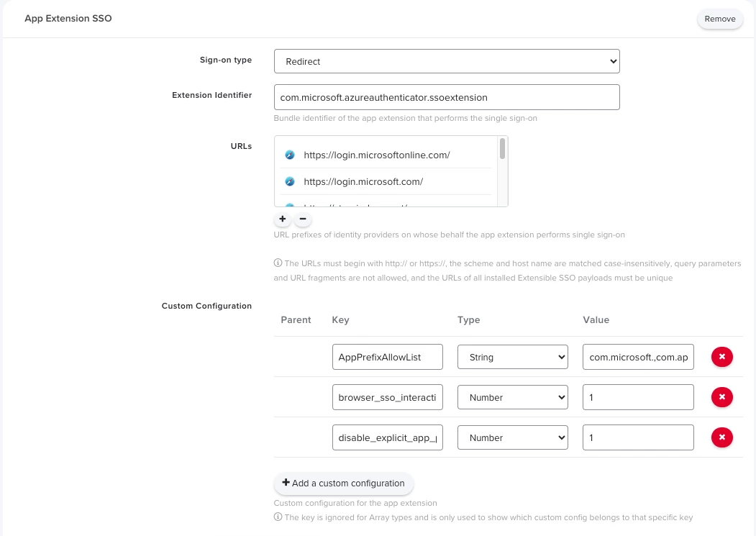Add a custom configuration

click(343, 483)
